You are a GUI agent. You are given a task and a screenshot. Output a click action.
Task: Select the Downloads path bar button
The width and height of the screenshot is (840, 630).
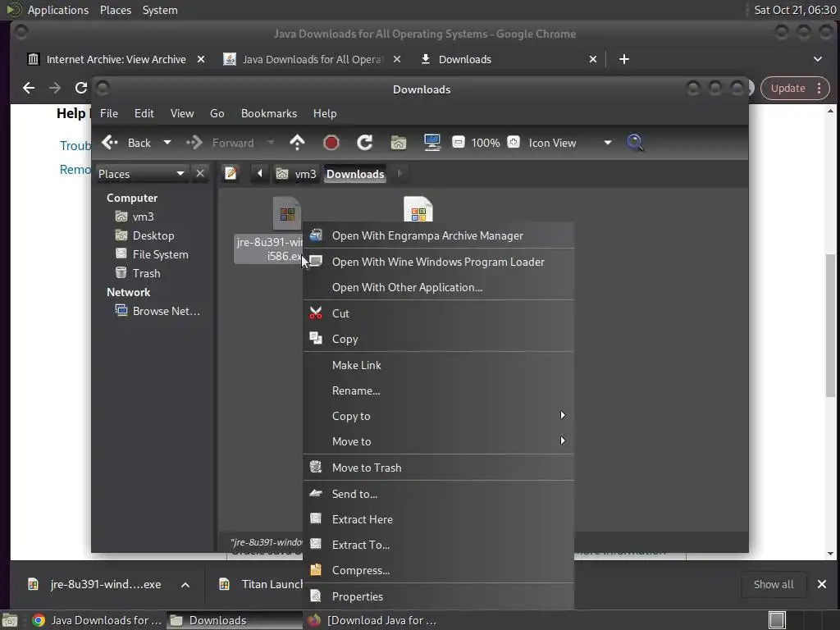coord(355,174)
